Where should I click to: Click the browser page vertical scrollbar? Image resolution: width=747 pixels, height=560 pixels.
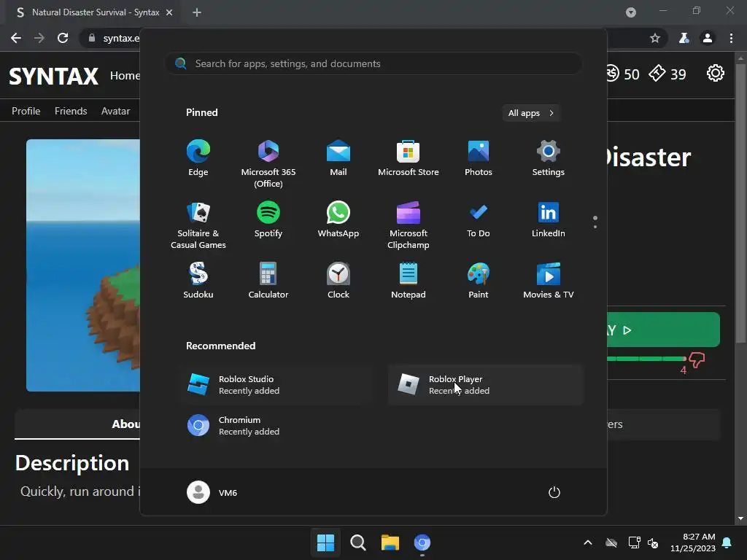coord(740,203)
